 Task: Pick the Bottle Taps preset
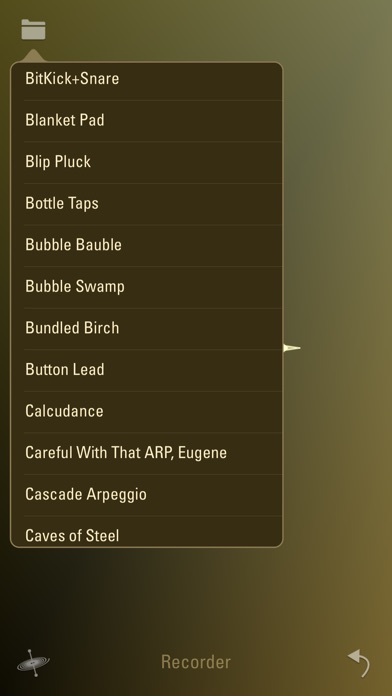(x=147, y=204)
